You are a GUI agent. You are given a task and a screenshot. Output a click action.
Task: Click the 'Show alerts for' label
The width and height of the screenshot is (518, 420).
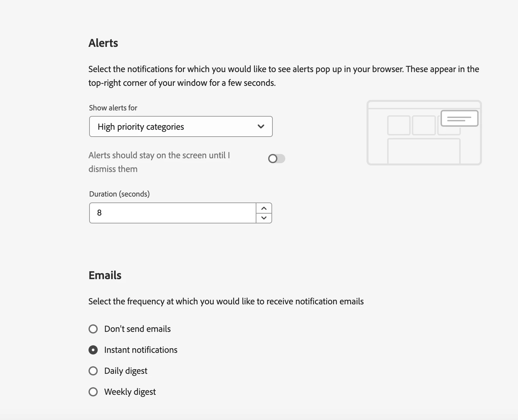point(113,108)
